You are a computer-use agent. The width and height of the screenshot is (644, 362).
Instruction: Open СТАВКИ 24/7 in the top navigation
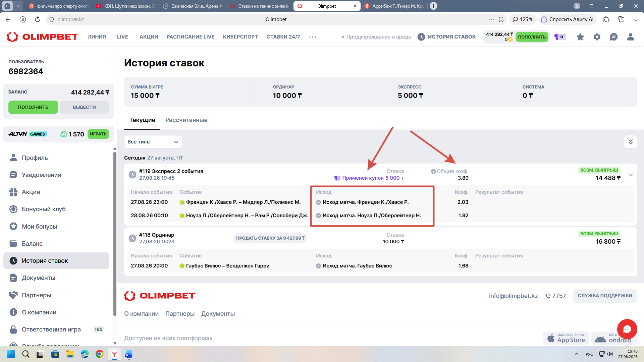[283, 37]
